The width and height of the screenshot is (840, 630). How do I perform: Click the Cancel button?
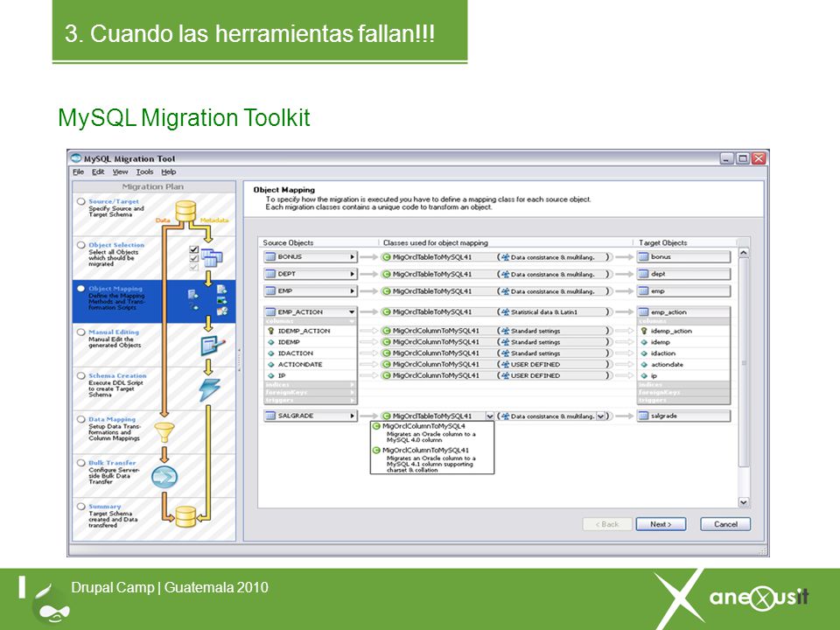click(725, 524)
